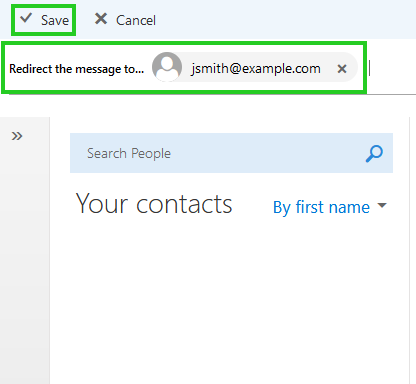Select the Save button label
The height and width of the screenshot is (384, 416).
tap(55, 20)
